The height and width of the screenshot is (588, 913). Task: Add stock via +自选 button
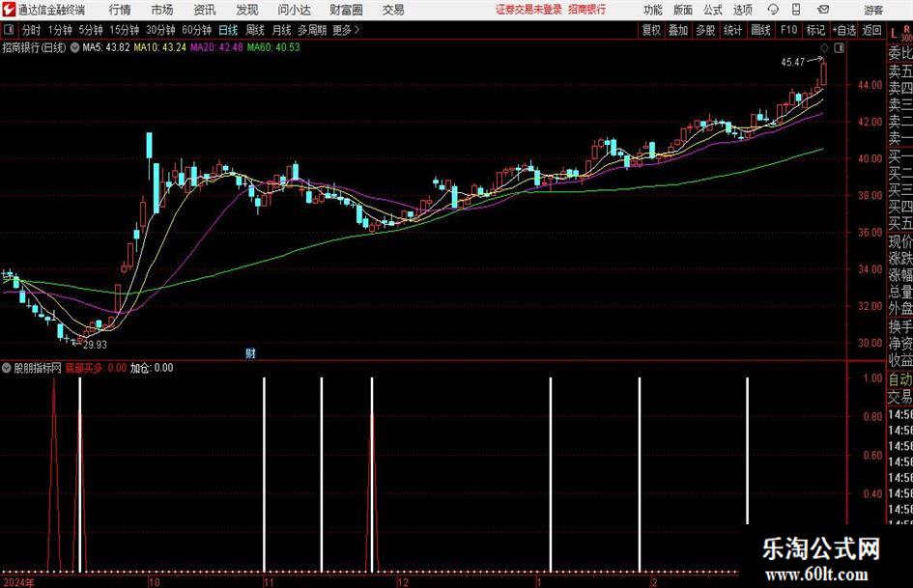click(x=843, y=30)
